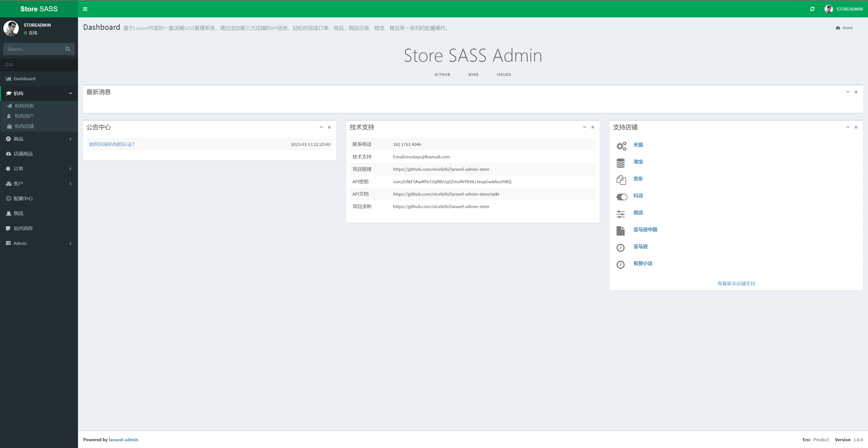Screen dimensions: 868x448
Task: Expand the 客户 sidebar menu
Action: 39,184
